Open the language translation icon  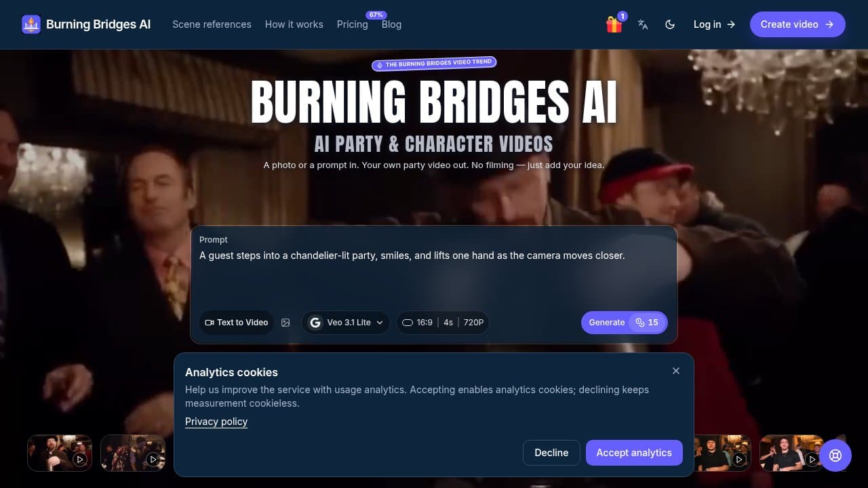tap(643, 24)
